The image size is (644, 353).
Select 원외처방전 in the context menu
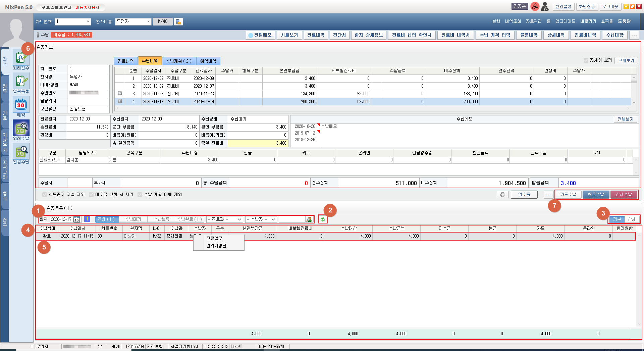(216, 246)
